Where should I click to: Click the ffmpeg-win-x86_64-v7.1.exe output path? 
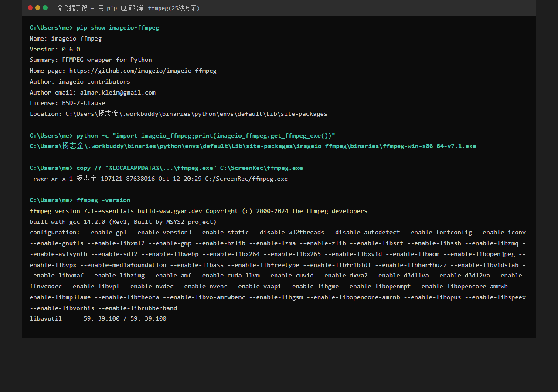point(253,146)
